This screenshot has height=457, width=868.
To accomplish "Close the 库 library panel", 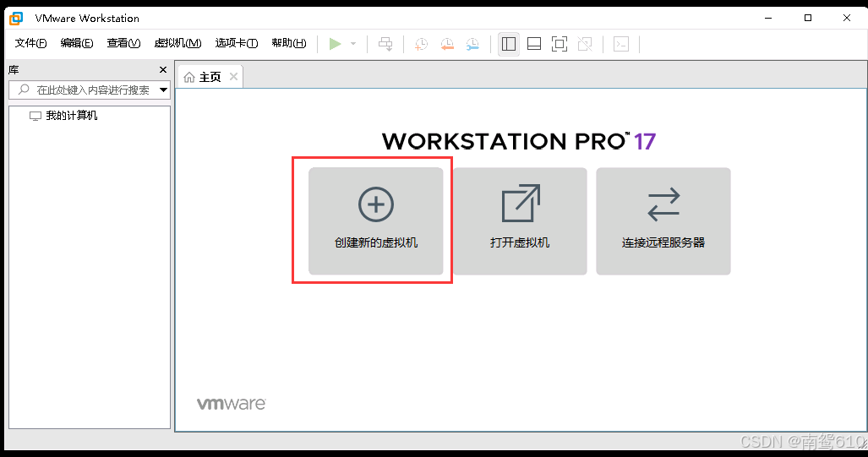I will tap(163, 70).
